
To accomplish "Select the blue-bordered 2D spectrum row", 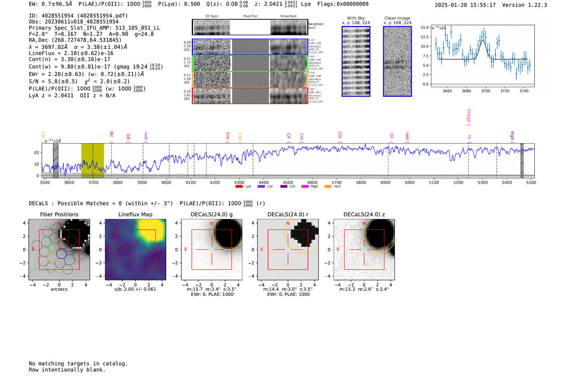I will [250, 47].
